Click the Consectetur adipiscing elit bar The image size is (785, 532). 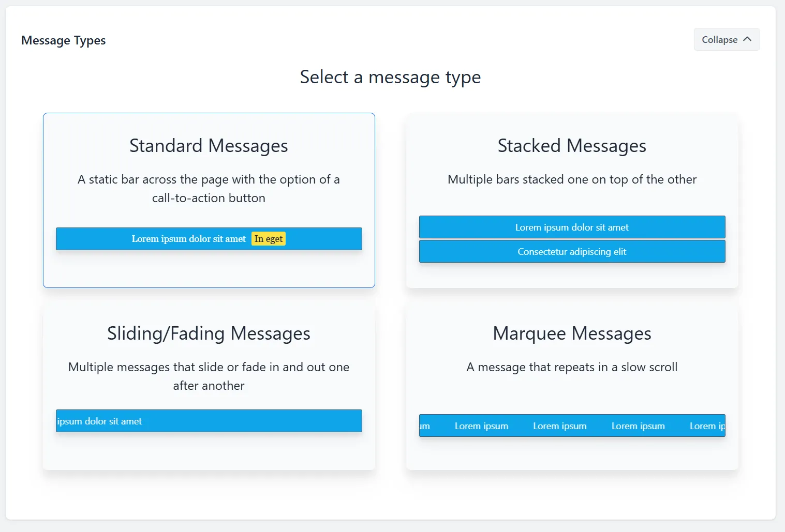tap(572, 251)
